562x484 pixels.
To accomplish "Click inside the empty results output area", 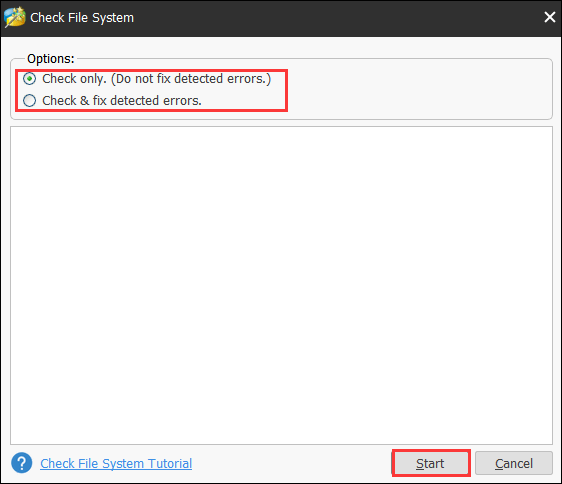I will [281, 285].
